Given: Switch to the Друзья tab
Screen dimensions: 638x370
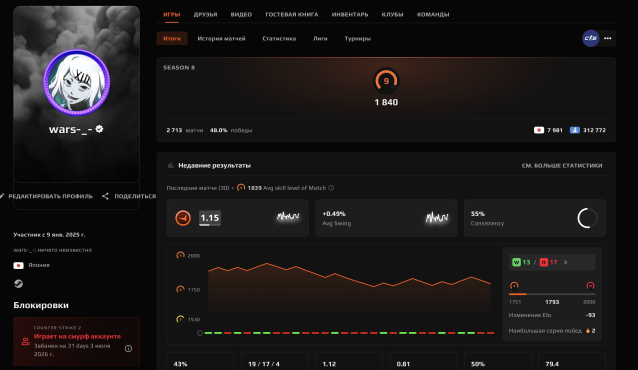Looking at the screenshot, I should 205,14.
